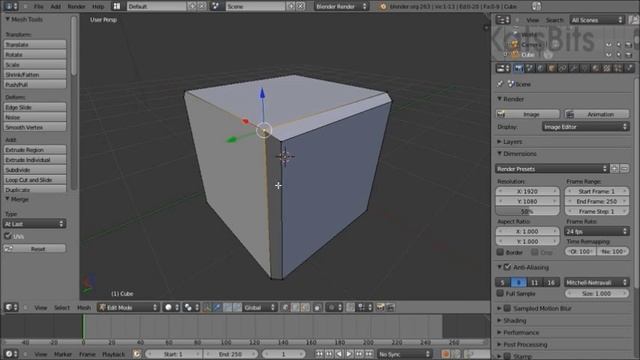Click the timeline editor type icon
This screenshot has height=360, width=640.
[x=11, y=354]
